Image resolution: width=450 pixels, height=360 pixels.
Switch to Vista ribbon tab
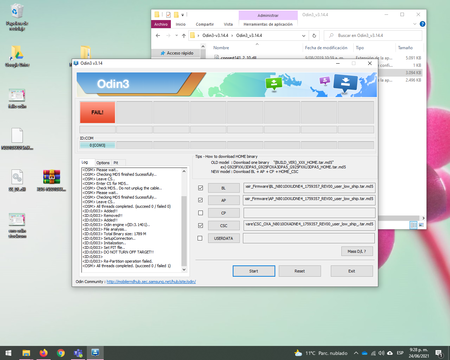tap(228, 24)
